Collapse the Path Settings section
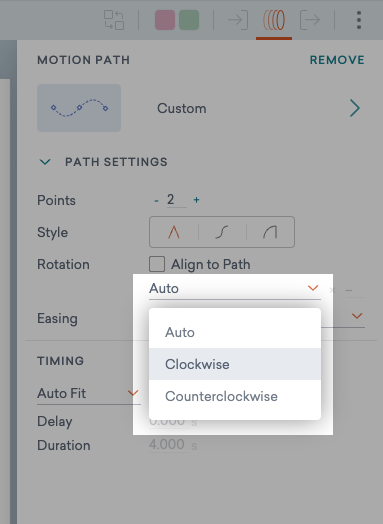 click(x=45, y=162)
